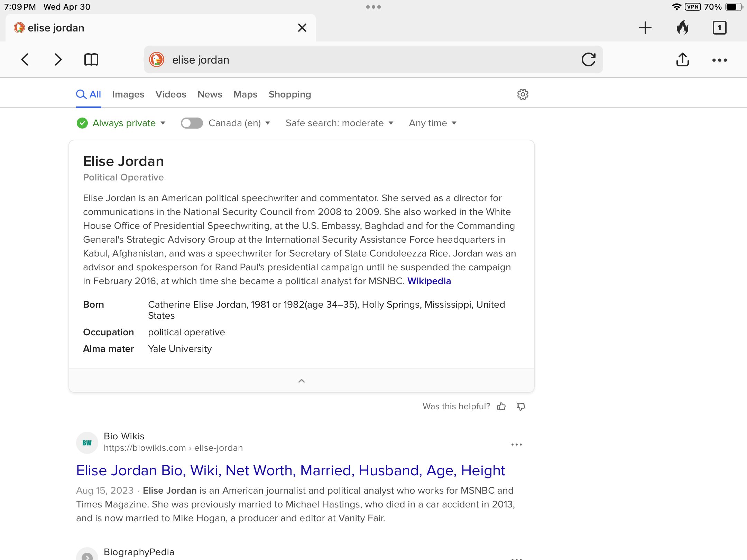
Task: Tap the 7:09 PM clock in status bar
Action: pos(20,7)
